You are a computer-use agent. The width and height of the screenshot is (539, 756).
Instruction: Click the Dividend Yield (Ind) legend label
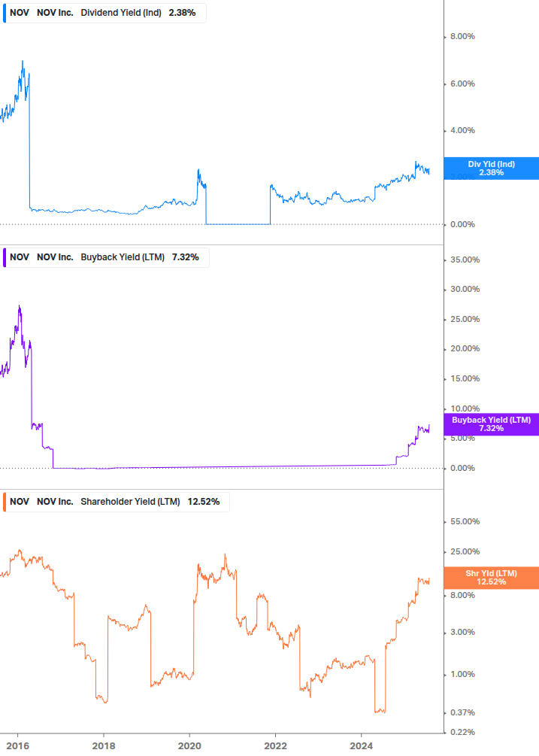(121, 13)
